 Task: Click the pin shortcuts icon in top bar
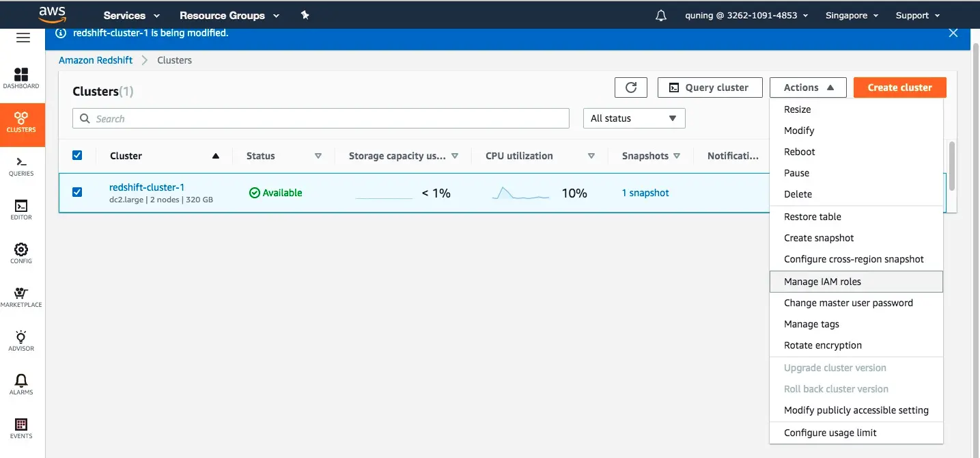(305, 14)
